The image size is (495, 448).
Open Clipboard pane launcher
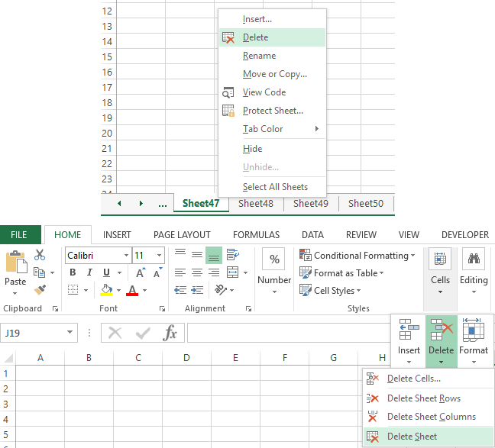[55, 309]
